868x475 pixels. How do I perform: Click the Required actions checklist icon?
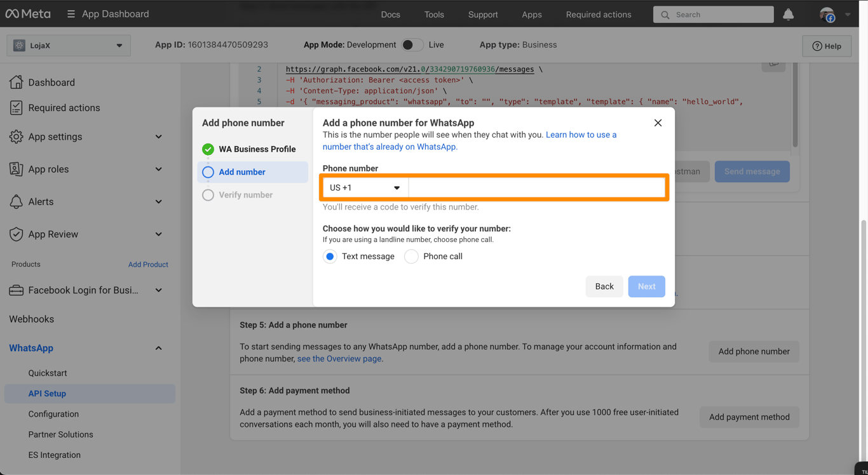[16, 108]
